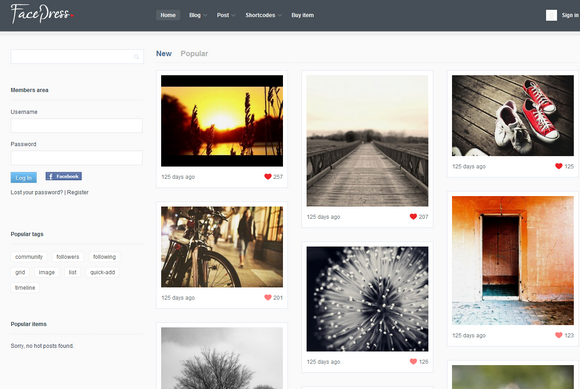The height and width of the screenshot is (389, 580).
Task: Click the search magnifier icon
Action: point(136,57)
